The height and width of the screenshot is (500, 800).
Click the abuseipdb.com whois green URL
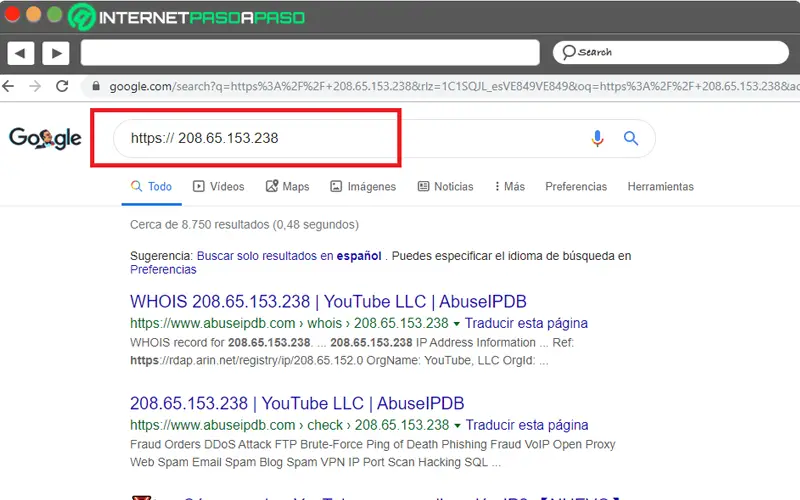click(x=289, y=323)
